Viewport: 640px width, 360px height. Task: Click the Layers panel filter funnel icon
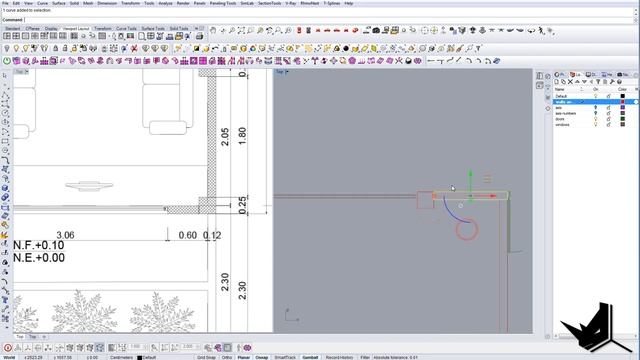point(598,82)
